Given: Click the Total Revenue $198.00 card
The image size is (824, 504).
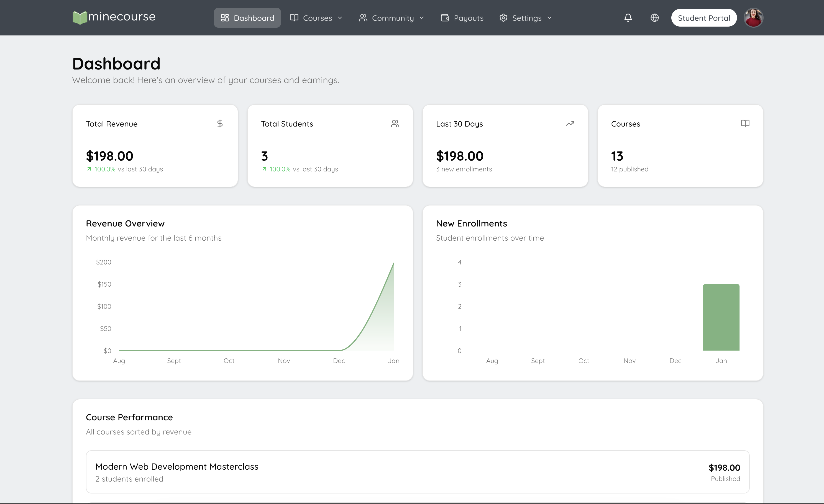Looking at the screenshot, I should (155, 146).
